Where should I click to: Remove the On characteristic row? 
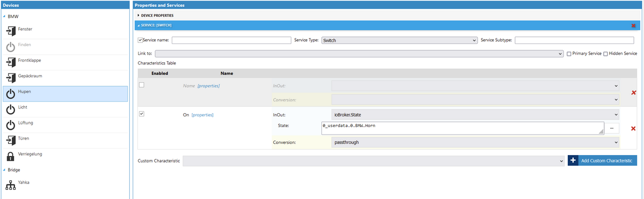pyautogui.click(x=633, y=129)
